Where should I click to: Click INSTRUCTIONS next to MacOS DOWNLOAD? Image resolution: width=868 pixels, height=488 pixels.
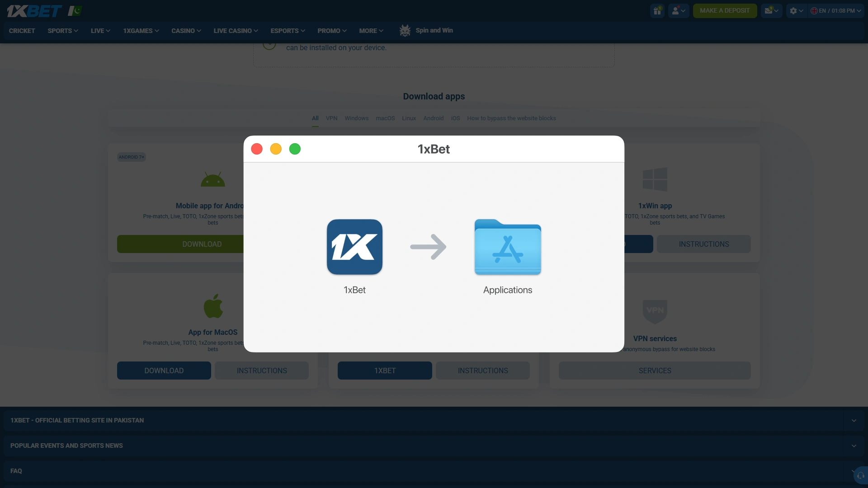[x=262, y=371]
